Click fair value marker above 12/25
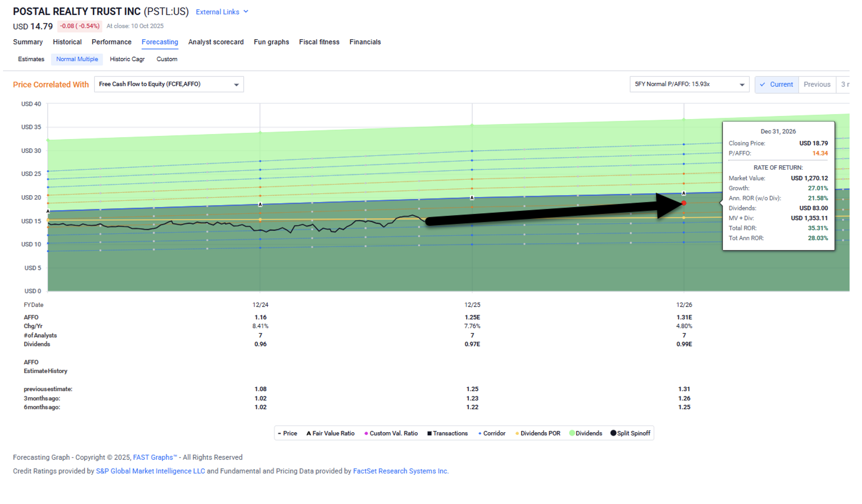 tap(472, 198)
